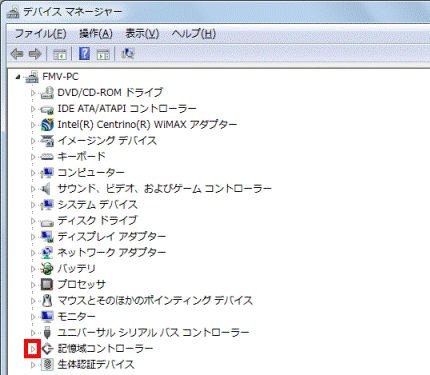The height and width of the screenshot is (375, 430).
Task: Expand the バッテリ node
Action: tap(33, 269)
